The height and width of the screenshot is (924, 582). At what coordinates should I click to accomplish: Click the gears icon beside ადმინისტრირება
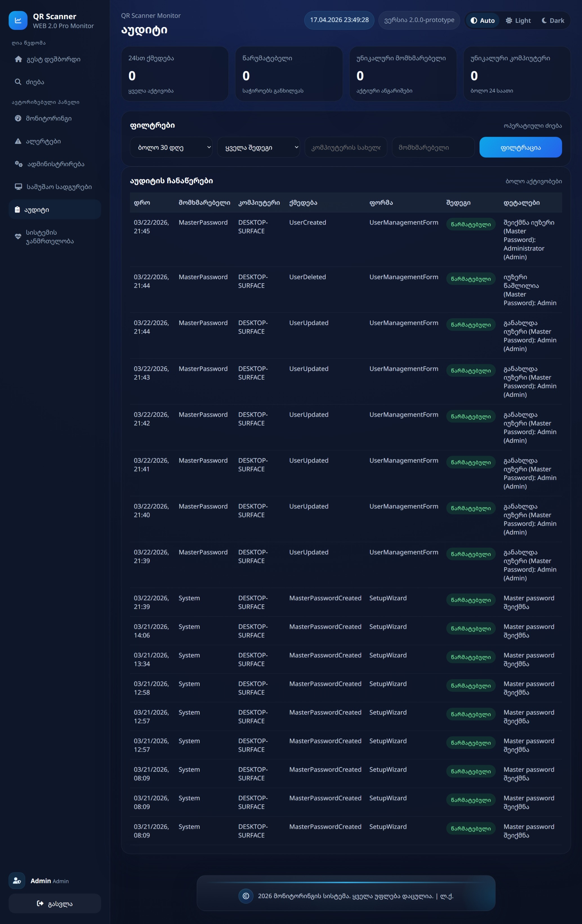pyautogui.click(x=19, y=164)
